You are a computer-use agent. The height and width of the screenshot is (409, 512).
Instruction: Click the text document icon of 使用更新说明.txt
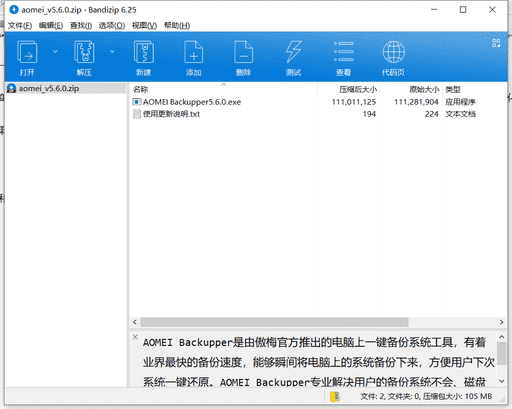[137, 114]
